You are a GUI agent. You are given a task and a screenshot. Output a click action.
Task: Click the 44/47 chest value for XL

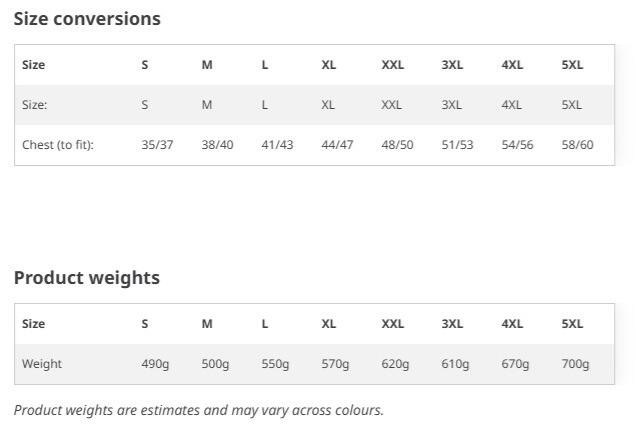(x=337, y=145)
